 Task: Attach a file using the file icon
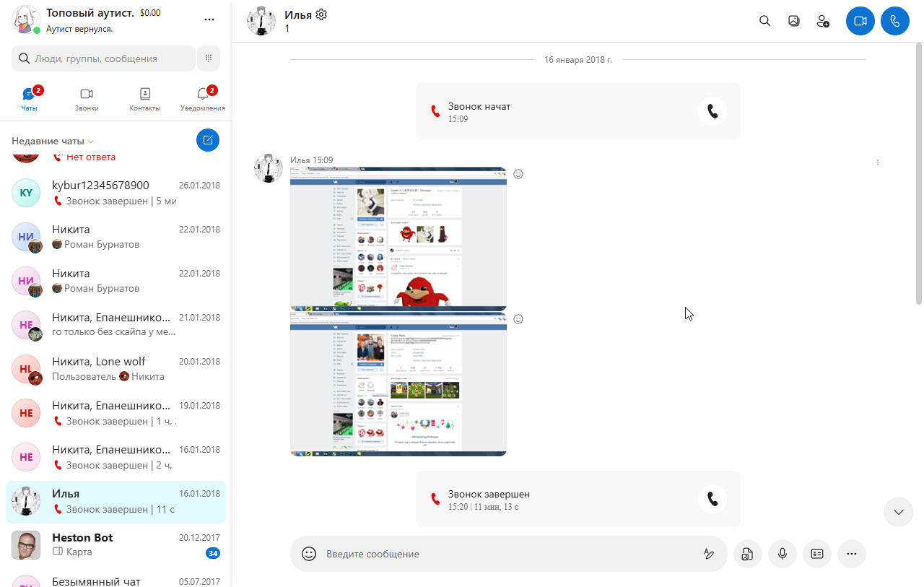[747, 554]
